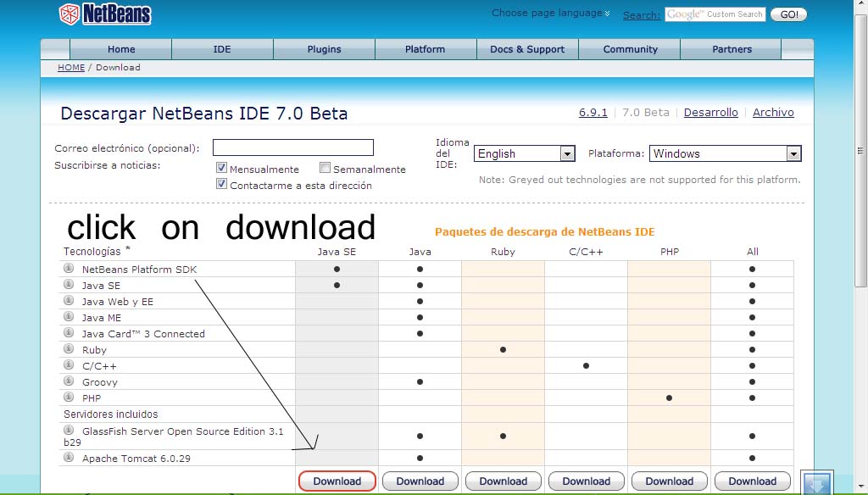The height and width of the screenshot is (495, 868).
Task: Enable the Semanalmente checkbox
Action: [325, 168]
